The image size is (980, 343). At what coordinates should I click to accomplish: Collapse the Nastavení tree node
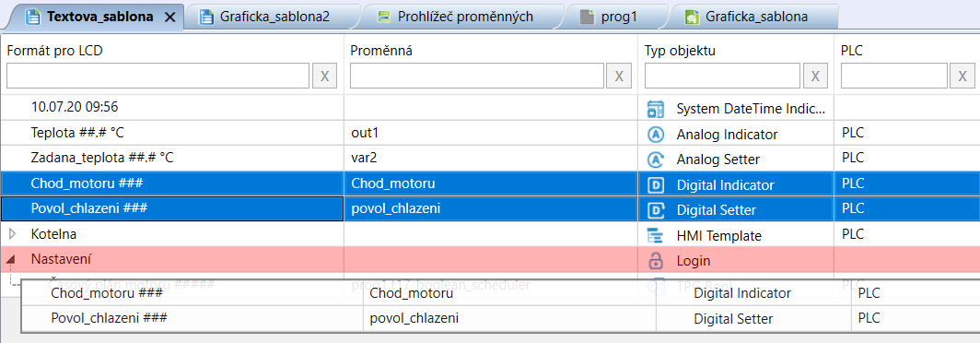pos(13,259)
